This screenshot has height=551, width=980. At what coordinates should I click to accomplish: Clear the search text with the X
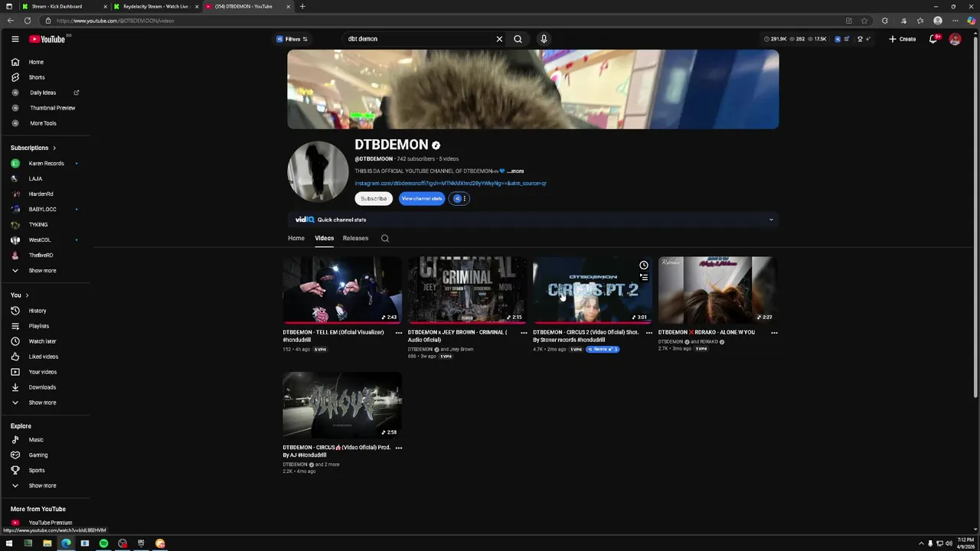pos(499,39)
